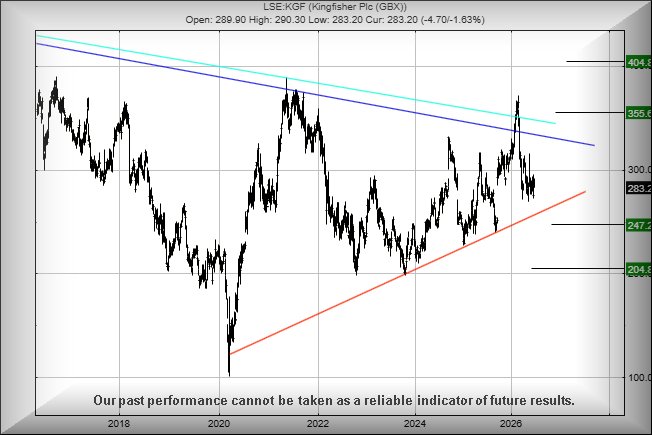Click the past performance disclaimer text
This screenshot has height=435, width=652.
tap(334, 400)
